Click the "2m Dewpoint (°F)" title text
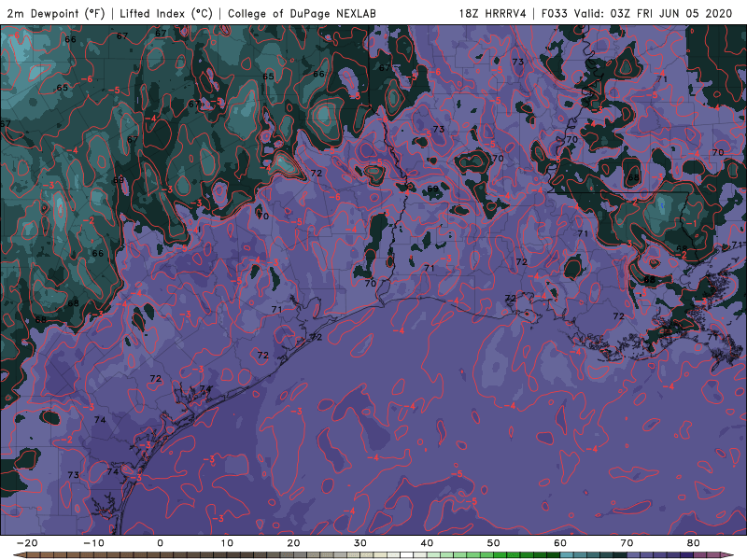 (56, 13)
